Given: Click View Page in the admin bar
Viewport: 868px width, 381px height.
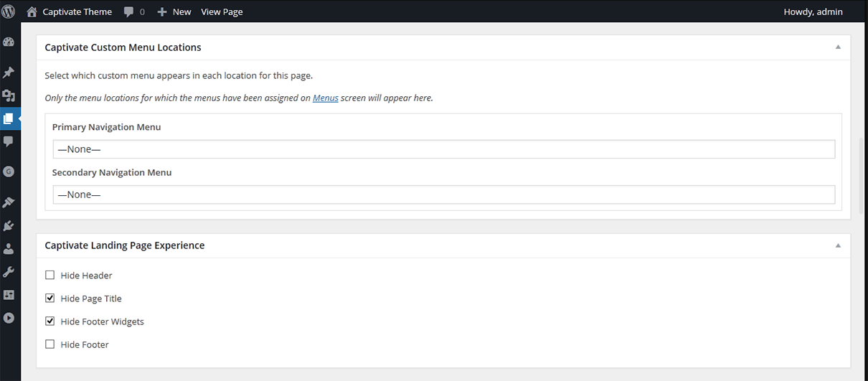Looking at the screenshot, I should [222, 11].
